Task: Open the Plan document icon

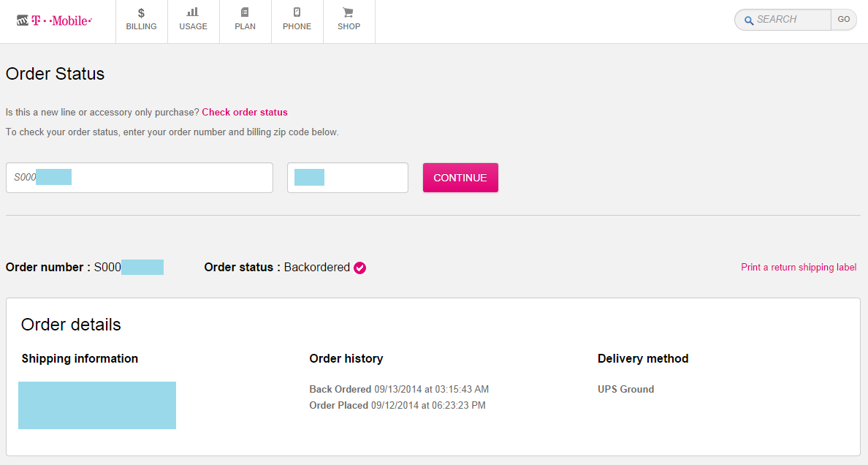Action: point(245,12)
